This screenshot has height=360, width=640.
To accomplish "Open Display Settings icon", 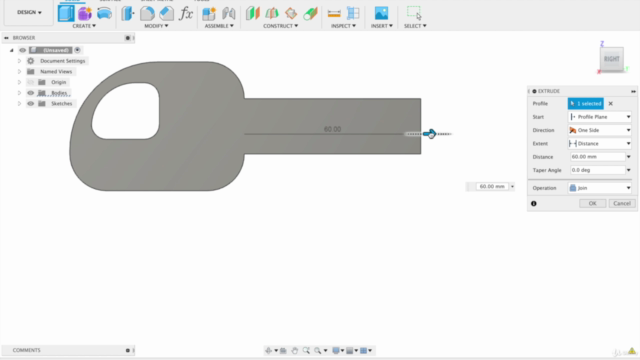I will tap(336, 350).
